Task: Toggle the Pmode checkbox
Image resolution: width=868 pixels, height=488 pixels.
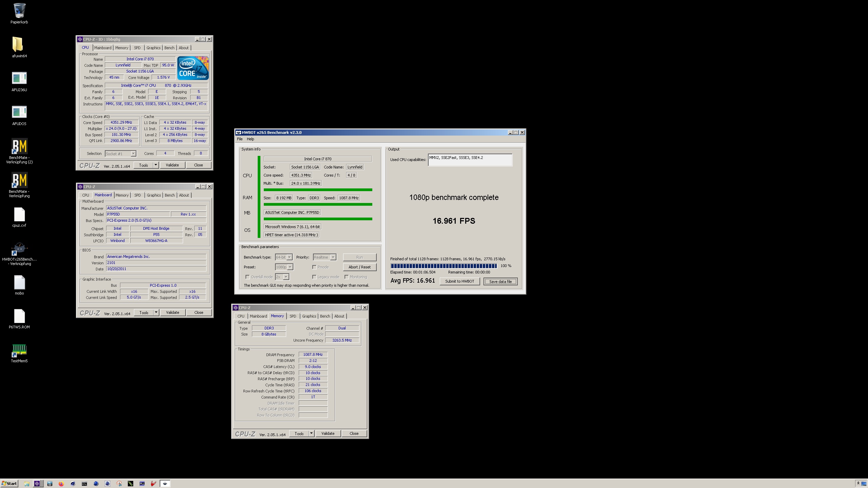Action: pos(314,267)
